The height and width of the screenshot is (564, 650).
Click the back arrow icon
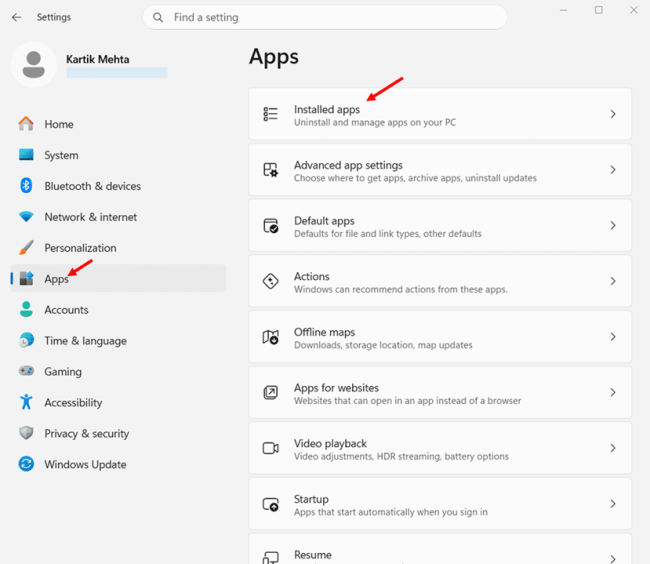(x=17, y=17)
